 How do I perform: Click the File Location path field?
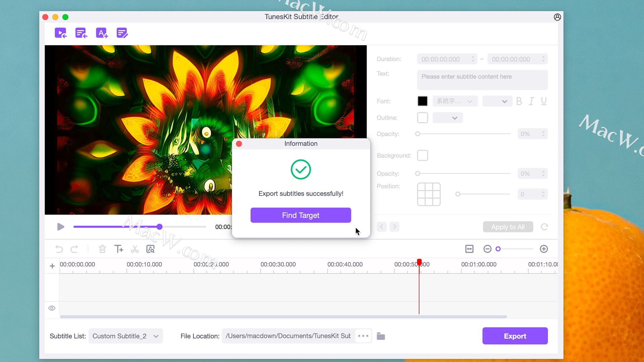click(x=288, y=336)
